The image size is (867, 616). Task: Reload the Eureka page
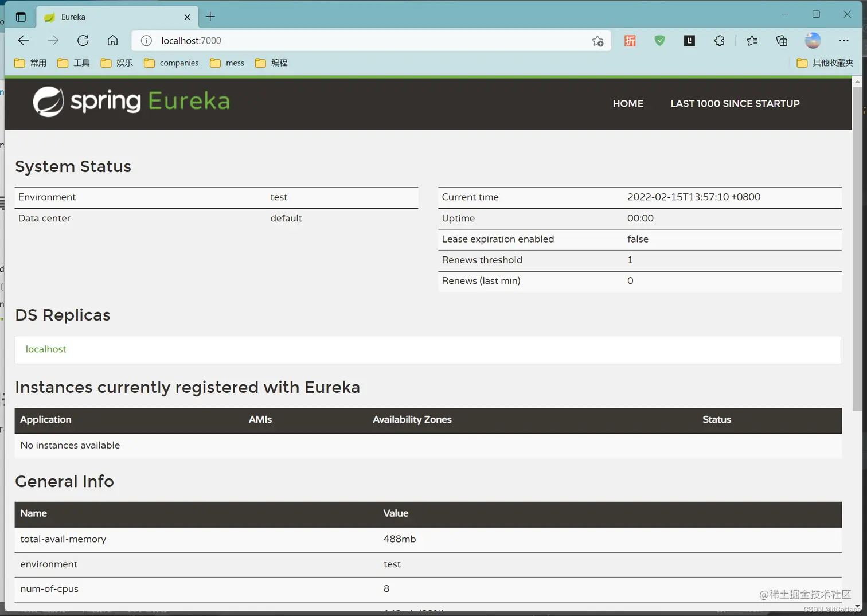(x=83, y=40)
